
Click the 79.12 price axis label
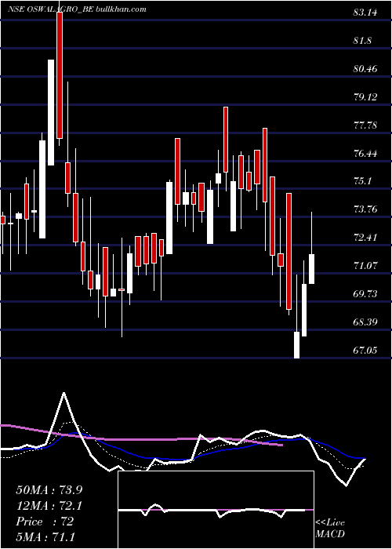point(365,97)
